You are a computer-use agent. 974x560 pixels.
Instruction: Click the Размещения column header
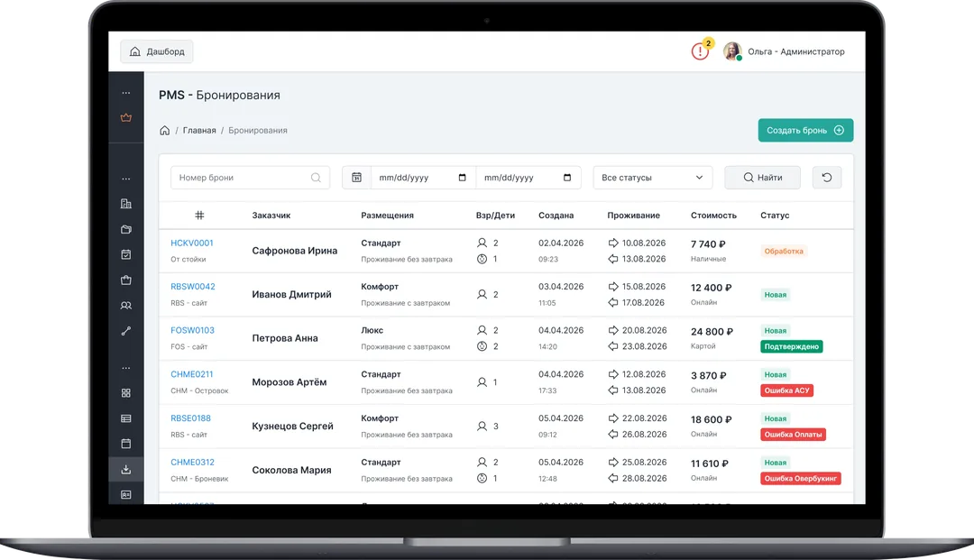pyautogui.click(x=388, y=216)
